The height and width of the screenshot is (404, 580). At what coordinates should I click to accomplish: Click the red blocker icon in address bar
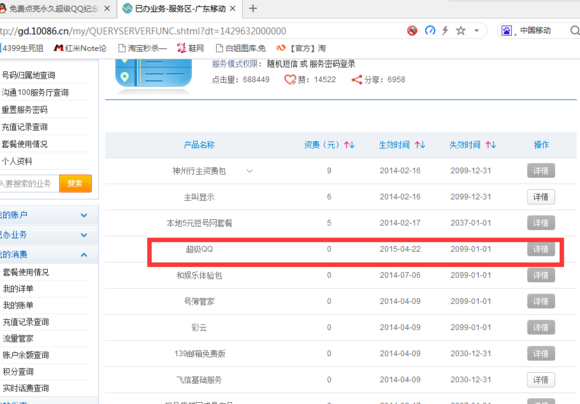coord(412,30)
